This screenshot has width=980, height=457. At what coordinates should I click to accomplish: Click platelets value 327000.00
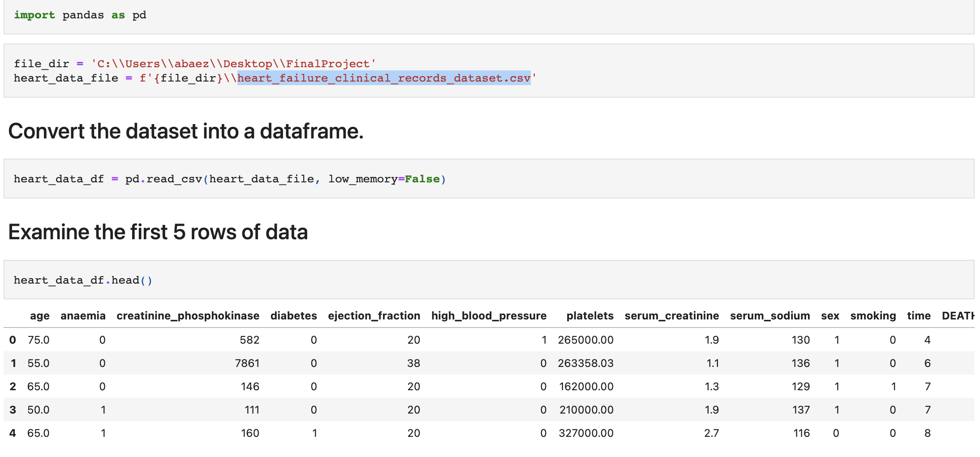(586, 433)
